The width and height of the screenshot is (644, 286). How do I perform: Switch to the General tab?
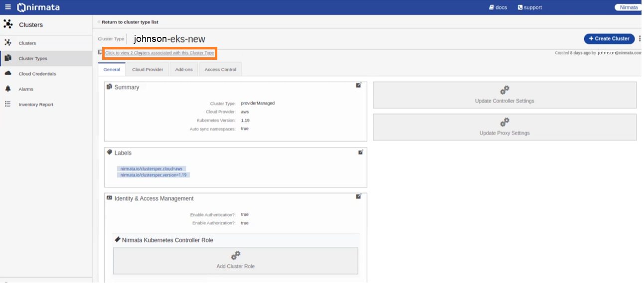(x=112, y=69)
